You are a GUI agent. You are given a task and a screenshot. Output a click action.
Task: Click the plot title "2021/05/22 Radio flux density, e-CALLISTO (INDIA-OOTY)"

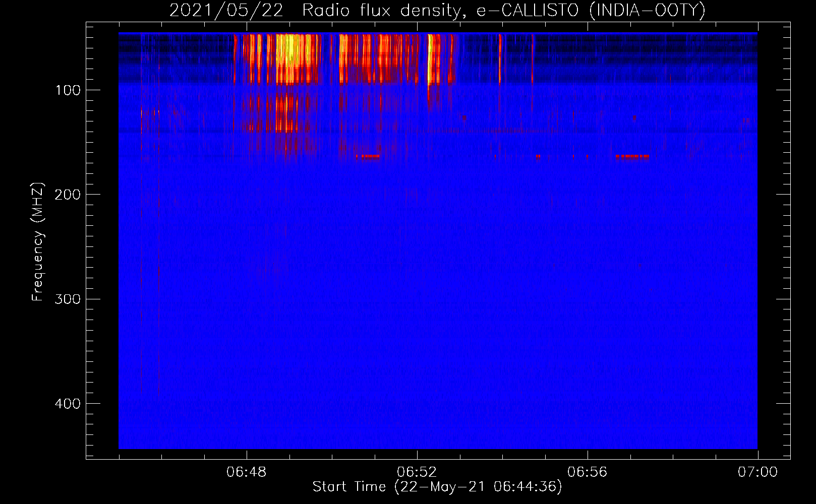437,11
